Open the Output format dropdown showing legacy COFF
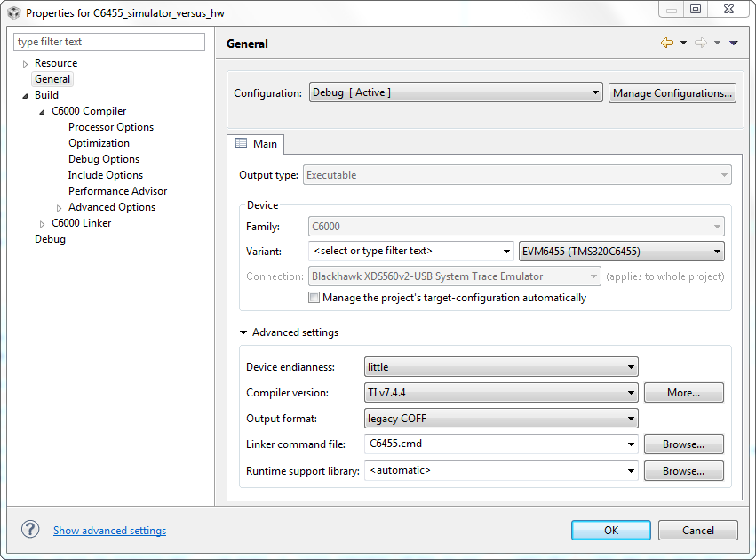This screenshot has height=560, width=756. pyautogui.click(x=631, y=418)
